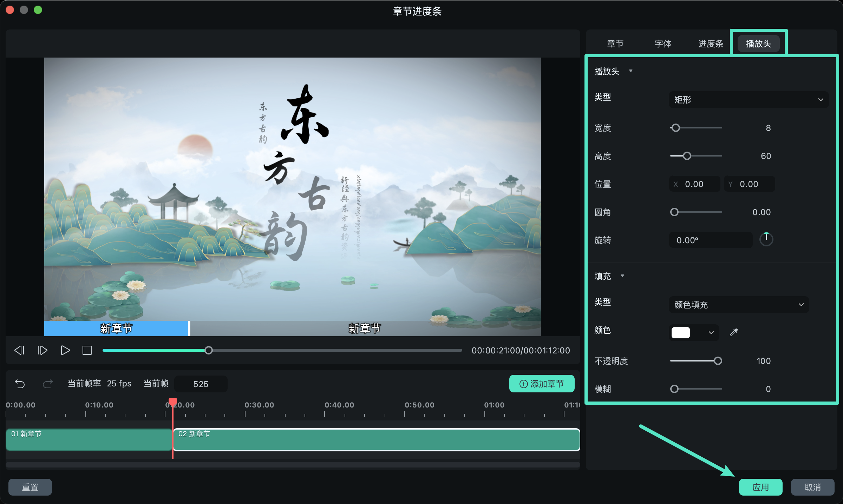This screenshot has height=504, width=843.
Task: Switch to the 字体 tab
Action: click(663, 44)
